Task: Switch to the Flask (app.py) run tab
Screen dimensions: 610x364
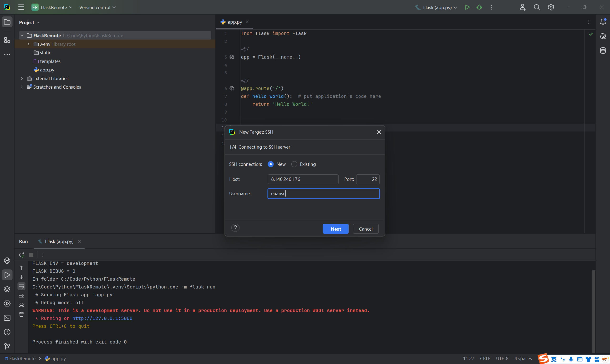Action: 59,241
